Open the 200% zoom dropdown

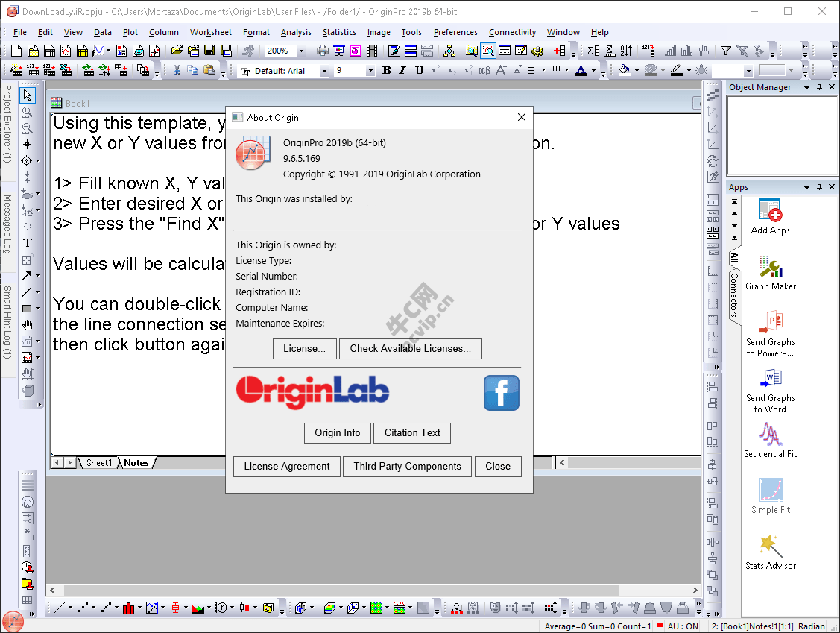(301, 51)
